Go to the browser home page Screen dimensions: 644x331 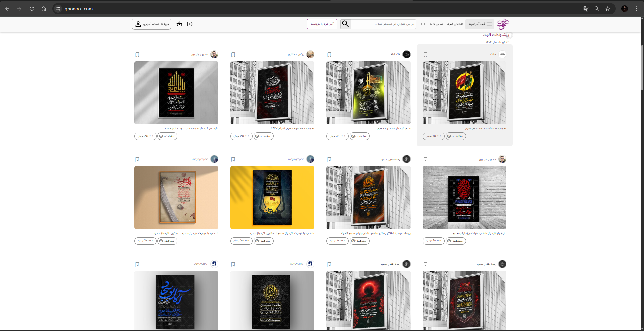pos(44,9)
